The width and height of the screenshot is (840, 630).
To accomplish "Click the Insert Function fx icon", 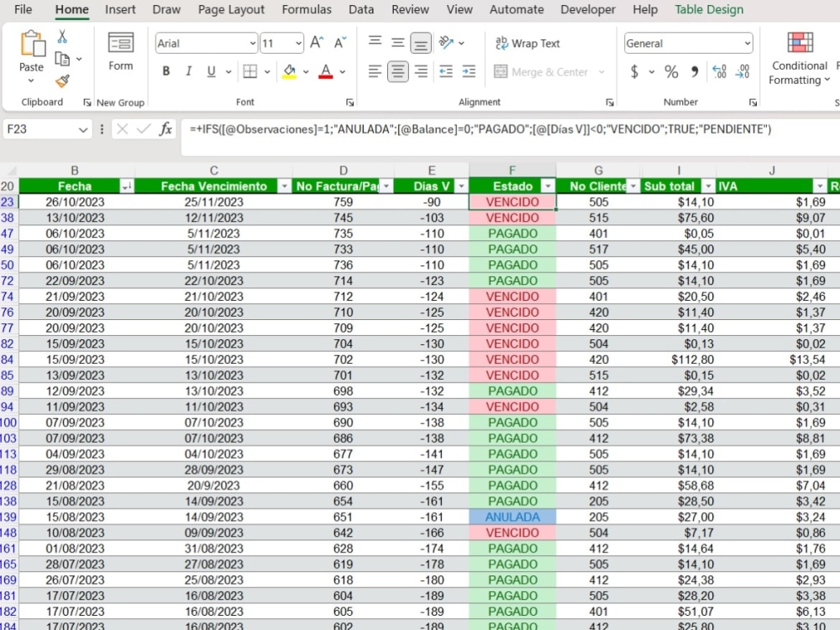I will [x=166, y=129].
